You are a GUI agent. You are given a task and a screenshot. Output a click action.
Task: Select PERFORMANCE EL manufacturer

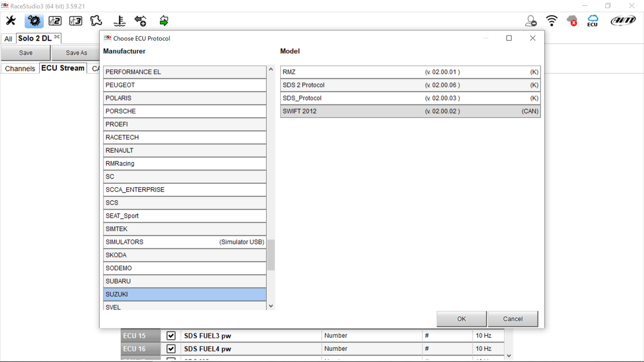[x=185, y=72]
